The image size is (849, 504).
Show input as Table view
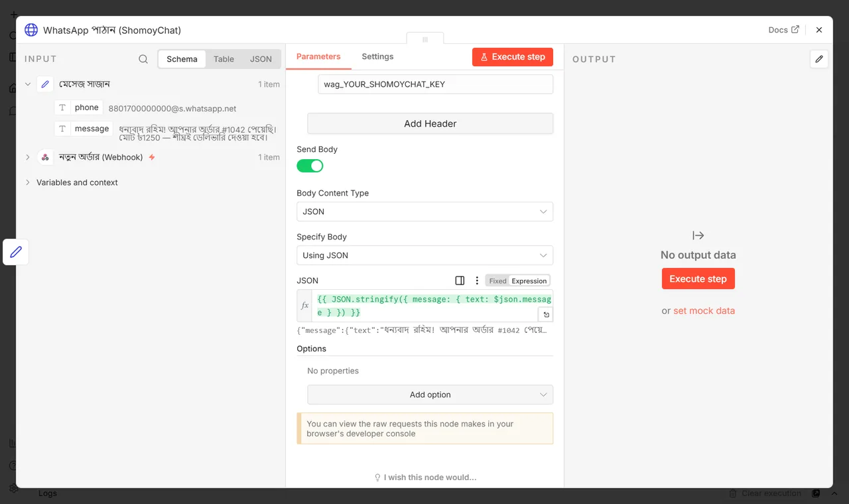[224, 59]
